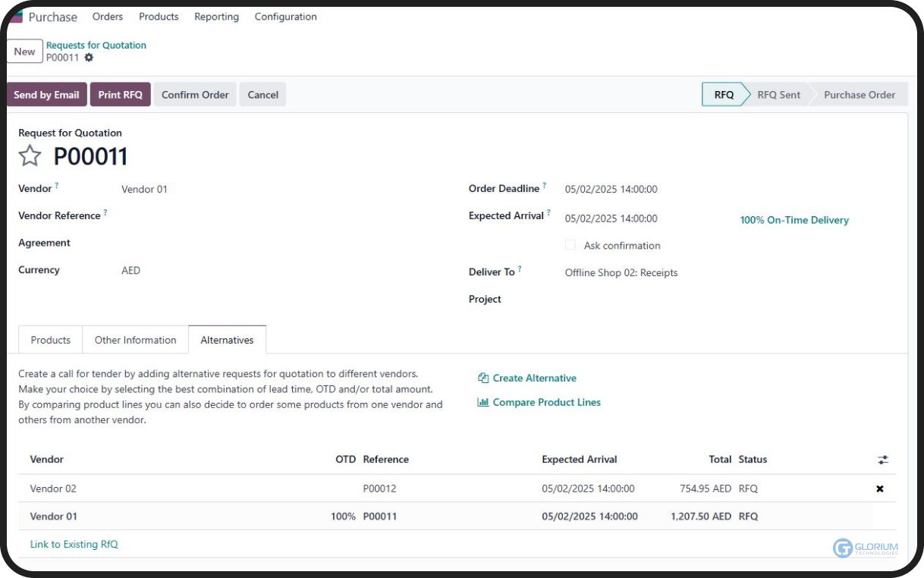Expand the Reporting menu
This screenshot has height=578, width=924.
click(x=216, y=17)
